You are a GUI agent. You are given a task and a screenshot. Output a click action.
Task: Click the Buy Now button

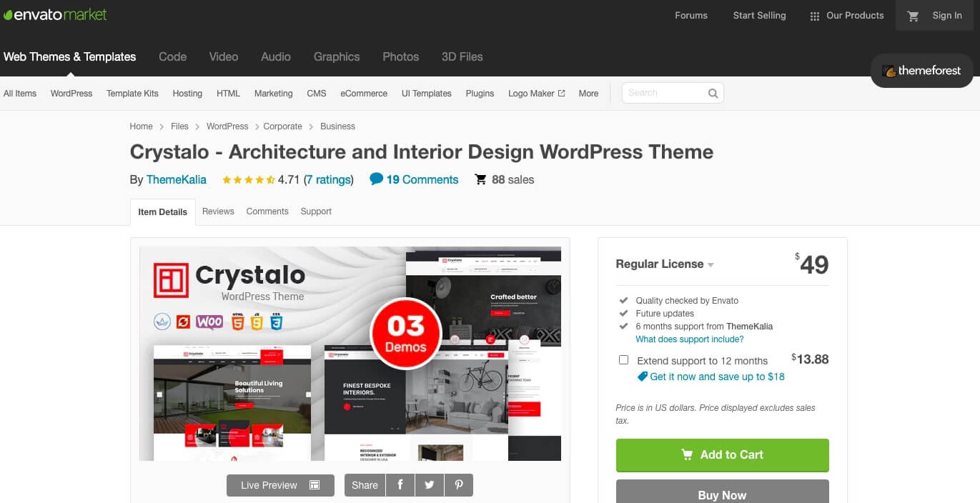pos(723,493)
